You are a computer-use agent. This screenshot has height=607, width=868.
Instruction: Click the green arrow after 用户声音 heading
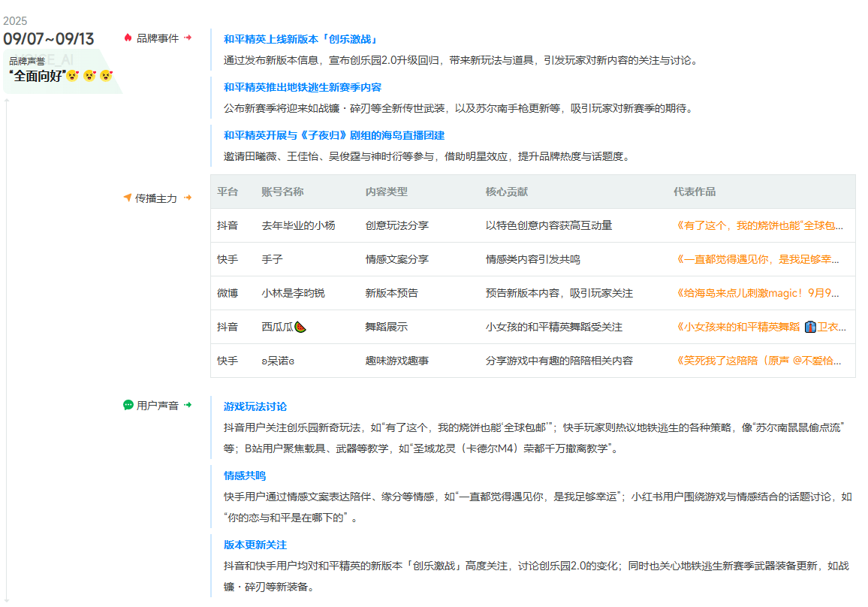tap(187, 404)
